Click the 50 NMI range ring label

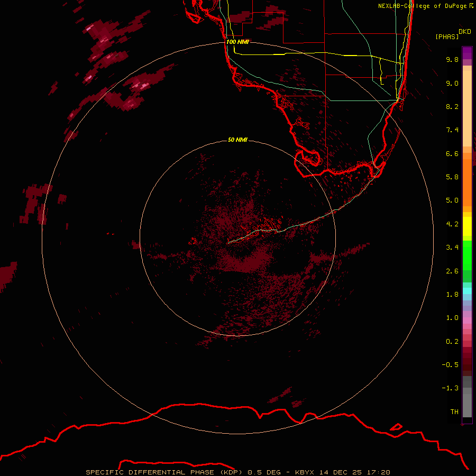coord(237,140)
